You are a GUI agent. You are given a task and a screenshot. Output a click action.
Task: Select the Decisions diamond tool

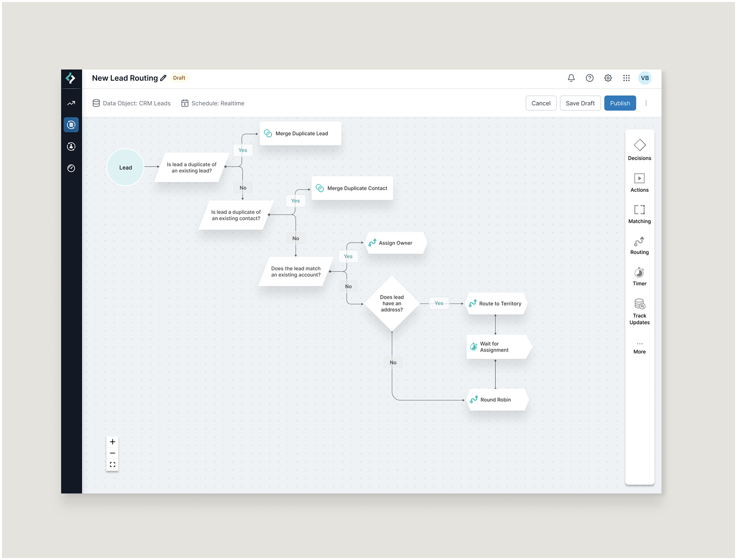pos(640,150)
